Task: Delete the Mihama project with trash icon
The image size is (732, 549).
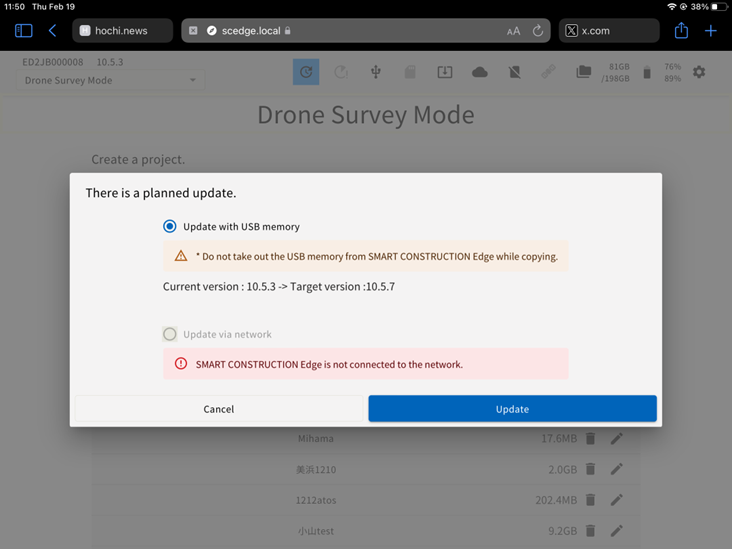Action: [590, 439]
